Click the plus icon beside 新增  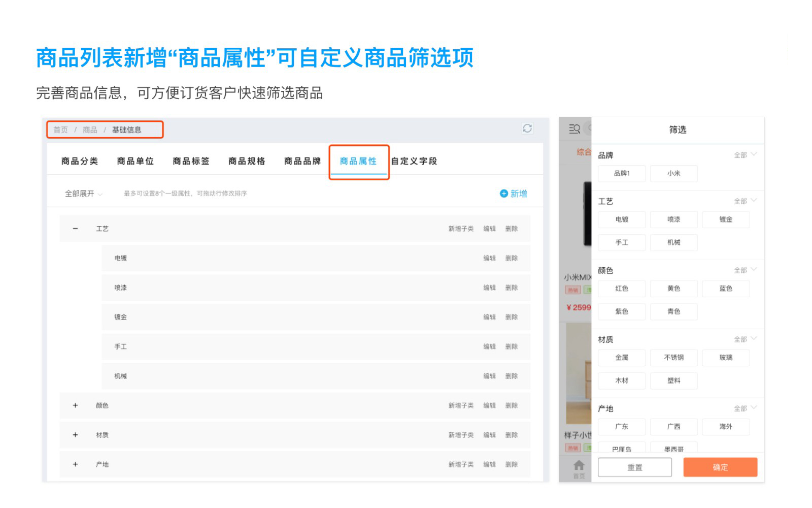click(503, 194)
